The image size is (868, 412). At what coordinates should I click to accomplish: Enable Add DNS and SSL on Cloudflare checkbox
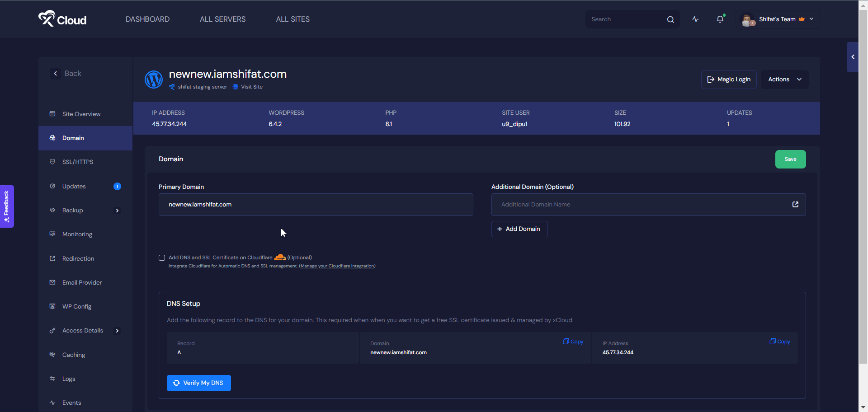[162, 257]
